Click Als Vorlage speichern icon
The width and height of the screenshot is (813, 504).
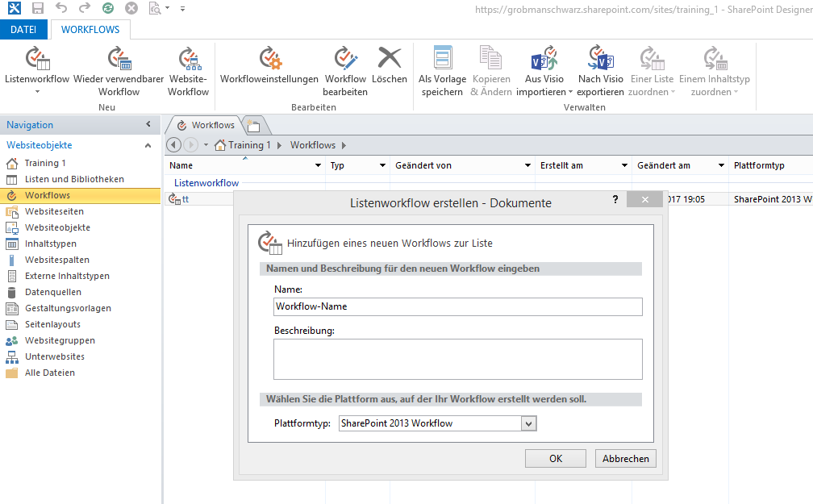pyautogui.click(x=442, y=60)
